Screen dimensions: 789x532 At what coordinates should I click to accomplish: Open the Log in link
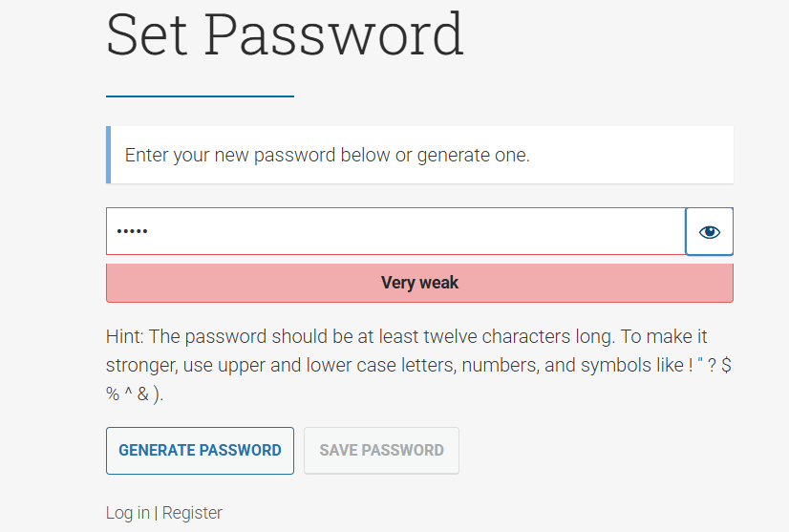(127, 513)
